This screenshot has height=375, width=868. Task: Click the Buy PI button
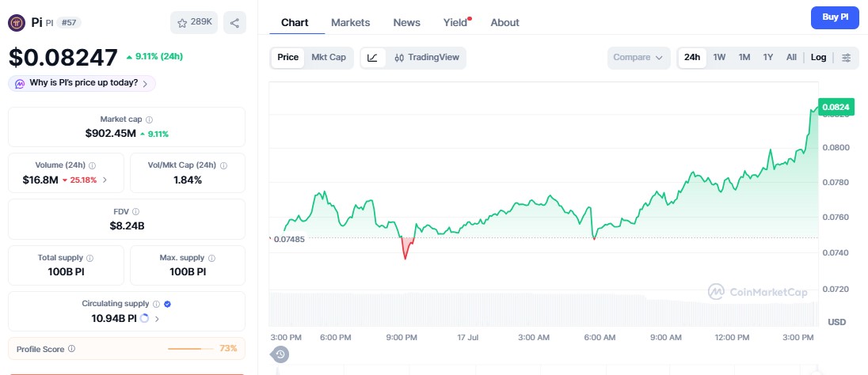(835, 17)
